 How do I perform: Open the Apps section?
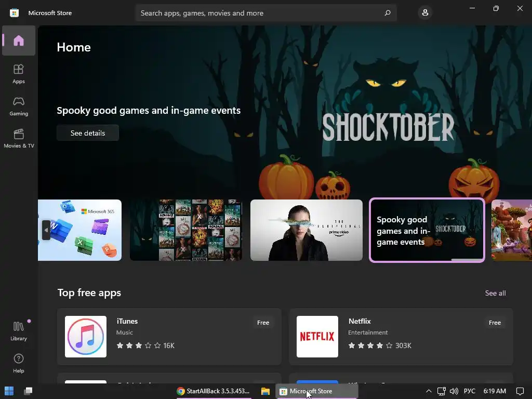(x=19, y=74)
